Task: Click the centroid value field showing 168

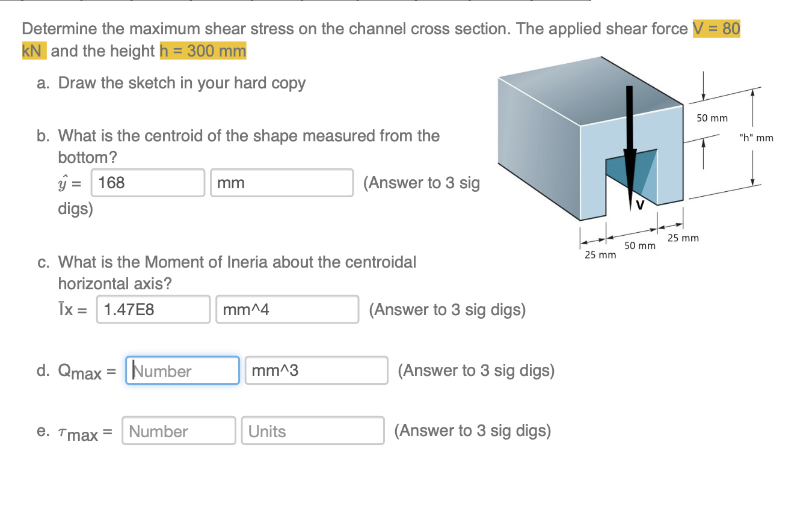Action: tap(147, 182)
